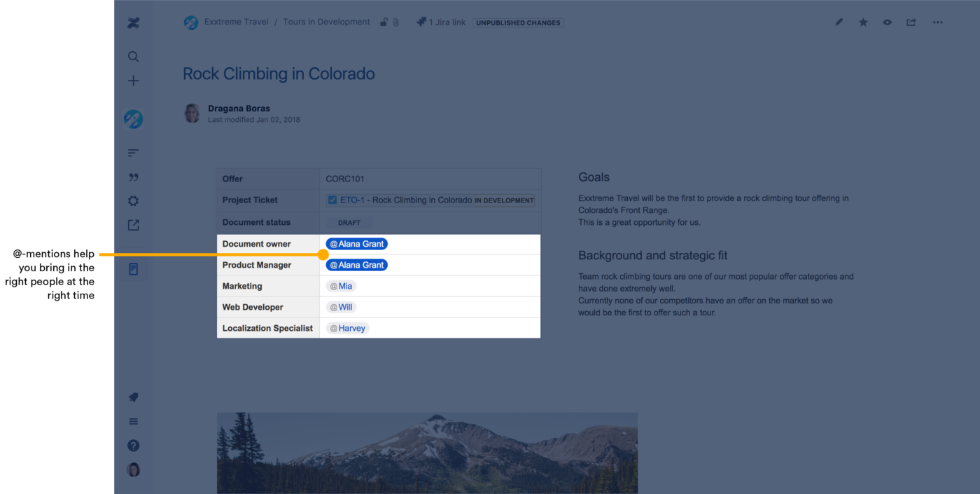Click the mountain landscape image
980x494 pixels.
coord(427,453)
